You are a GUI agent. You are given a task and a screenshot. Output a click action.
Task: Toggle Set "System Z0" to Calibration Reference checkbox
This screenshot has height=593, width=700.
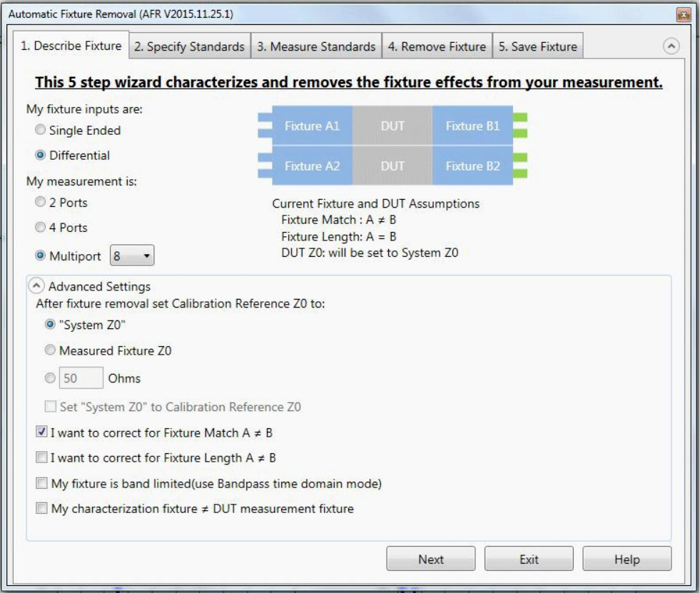(x=51, y=406)
